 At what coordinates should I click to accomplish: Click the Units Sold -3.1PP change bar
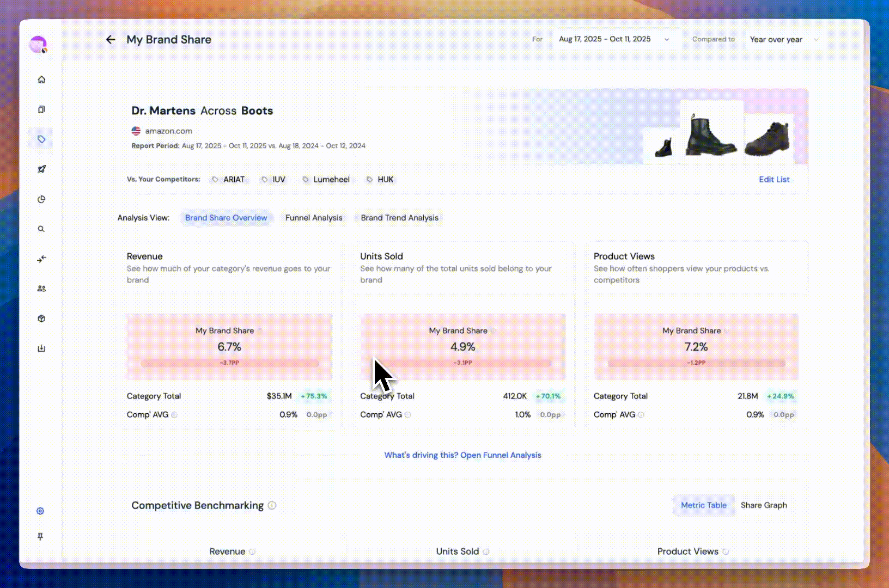pyautogui.click(x=463, y=363)
